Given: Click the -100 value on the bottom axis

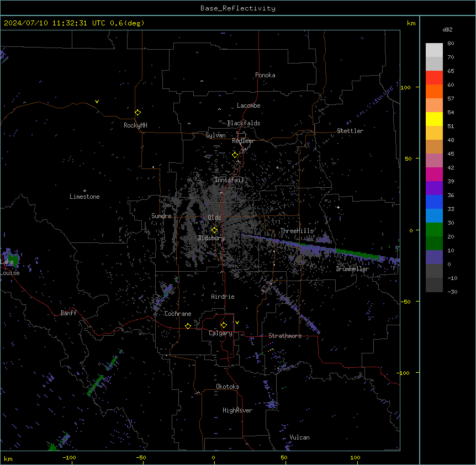Looking at the screenshot, I should tap(69, 457).
